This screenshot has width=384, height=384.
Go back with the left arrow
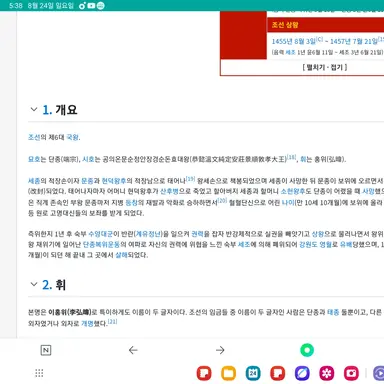[x=133, y=350]
